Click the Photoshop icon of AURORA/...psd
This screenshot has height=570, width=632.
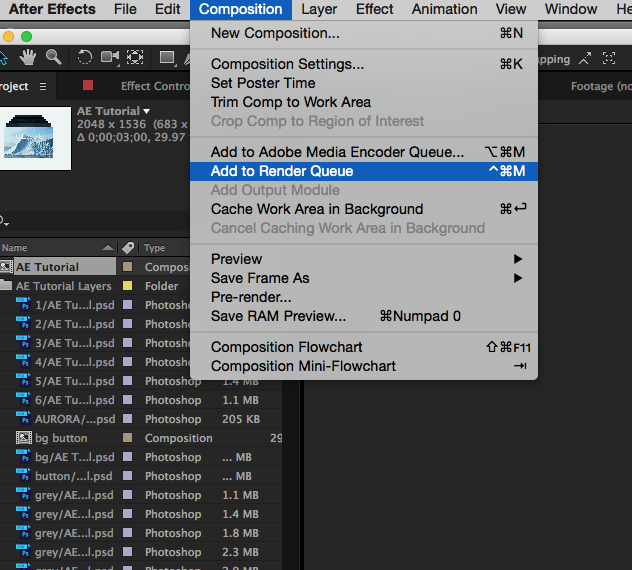tap(23, 418)
